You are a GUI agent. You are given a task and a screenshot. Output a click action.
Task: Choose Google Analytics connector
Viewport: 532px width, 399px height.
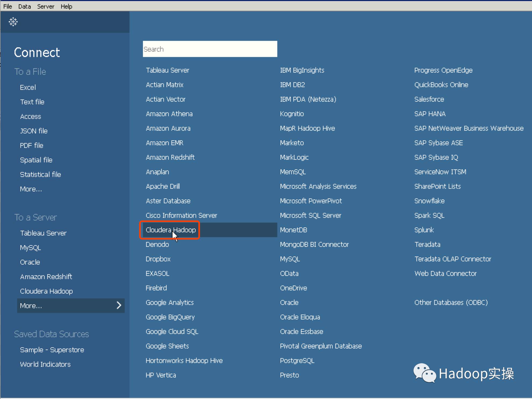(170, 302)
